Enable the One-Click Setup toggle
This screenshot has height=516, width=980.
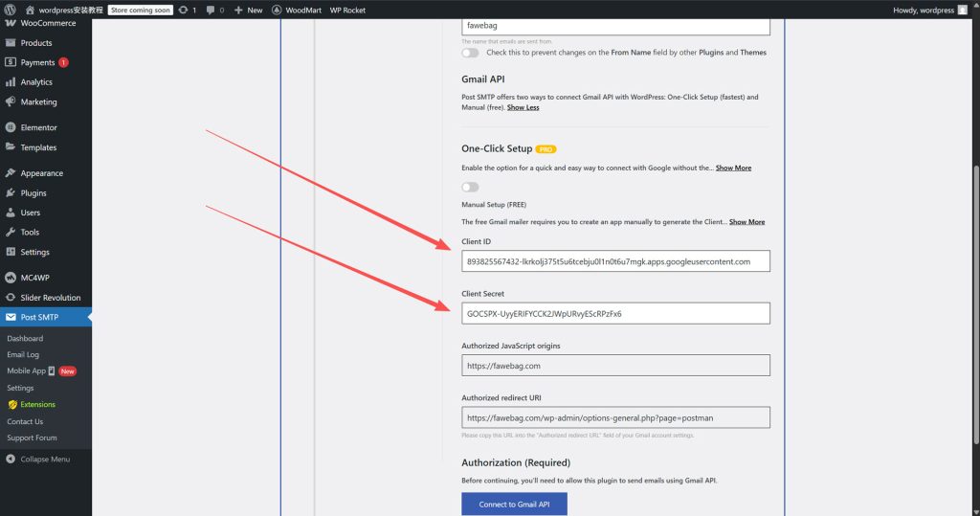(x=470, y=187)
